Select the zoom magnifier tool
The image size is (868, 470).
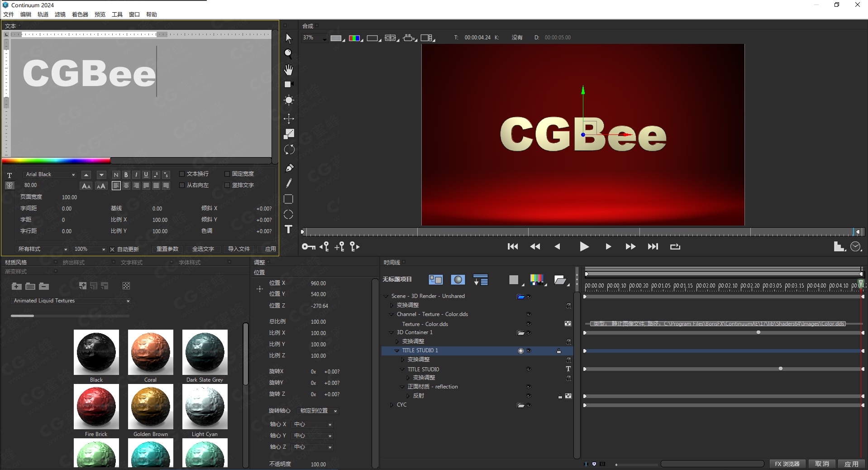coord(288,54)
